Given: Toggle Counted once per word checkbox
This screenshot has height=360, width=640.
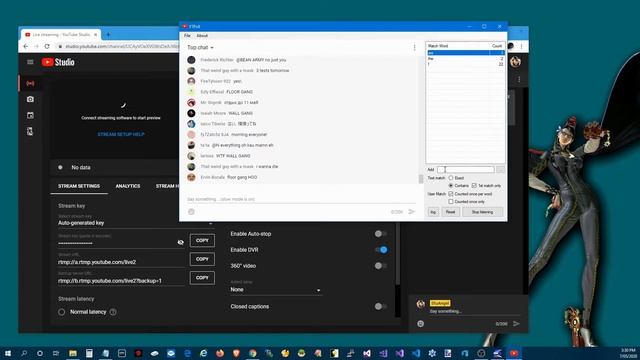Looking at the screenshot, I should click(x=451, y=194).
